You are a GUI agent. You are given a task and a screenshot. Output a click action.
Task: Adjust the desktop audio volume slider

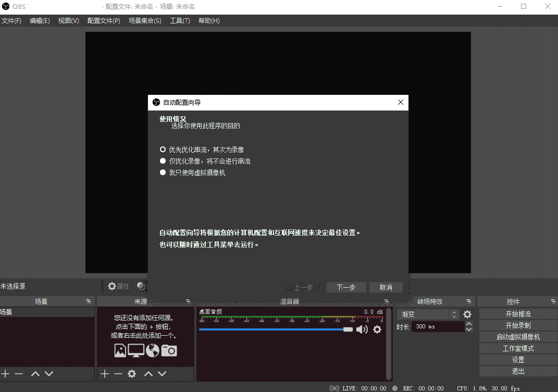click(348, 329)
